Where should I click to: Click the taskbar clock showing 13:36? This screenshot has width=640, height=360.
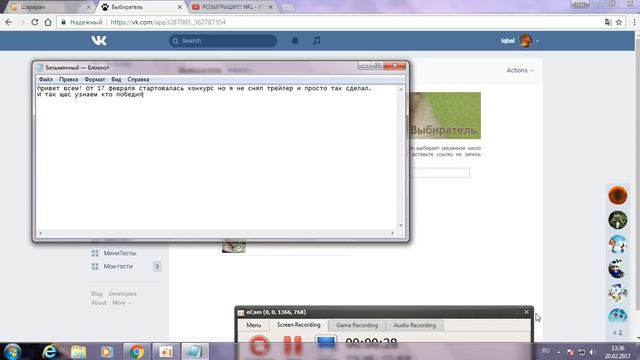618,352
